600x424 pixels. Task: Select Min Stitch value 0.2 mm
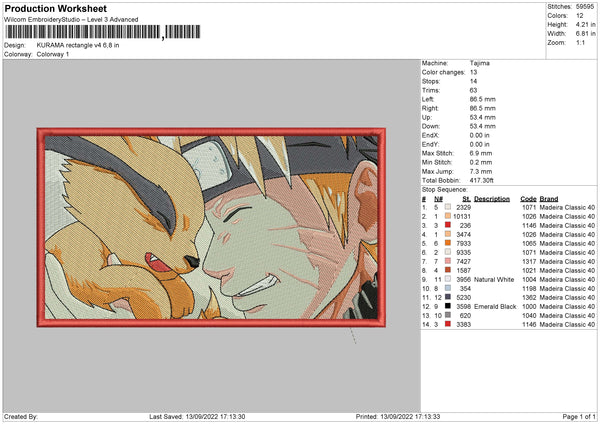click(481, 162)
